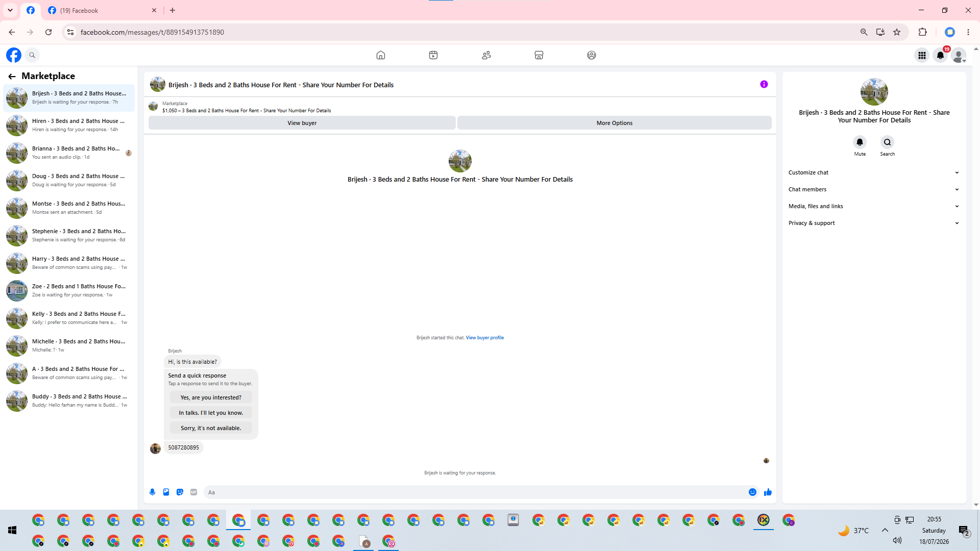Open Harry's conversation in the list
Viewport: 980px width, 551px height.
click(x=69, y=263)
